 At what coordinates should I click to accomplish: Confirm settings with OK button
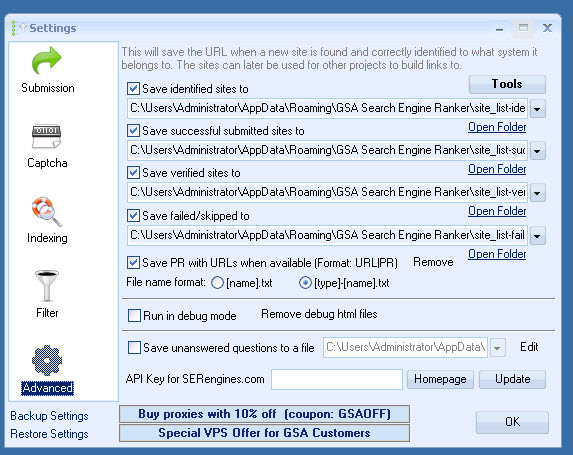(x=512, y=422)
